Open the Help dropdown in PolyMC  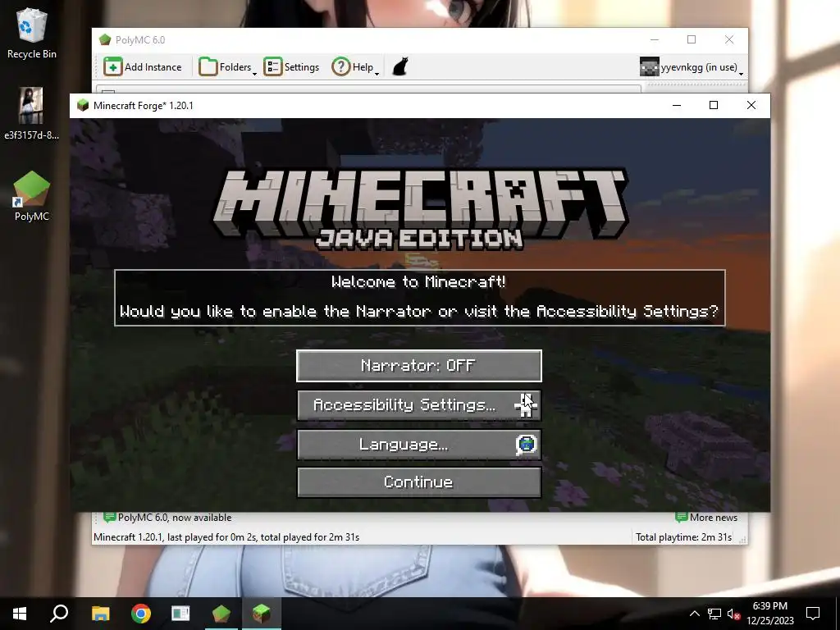[355, 67]
